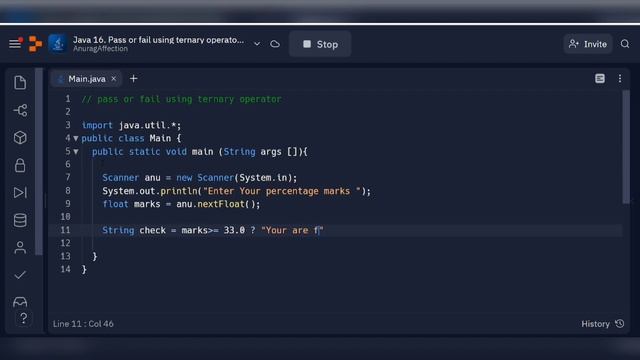Click the editor vertical scrollbar
The image size is (640, 360).
626,147
